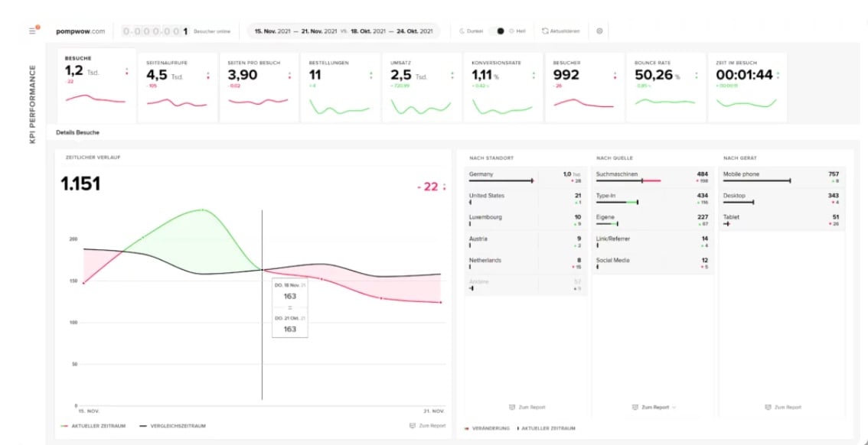Select the Tablet device row
The width and height of the screenshot is (868, 445).
[782, 220]
